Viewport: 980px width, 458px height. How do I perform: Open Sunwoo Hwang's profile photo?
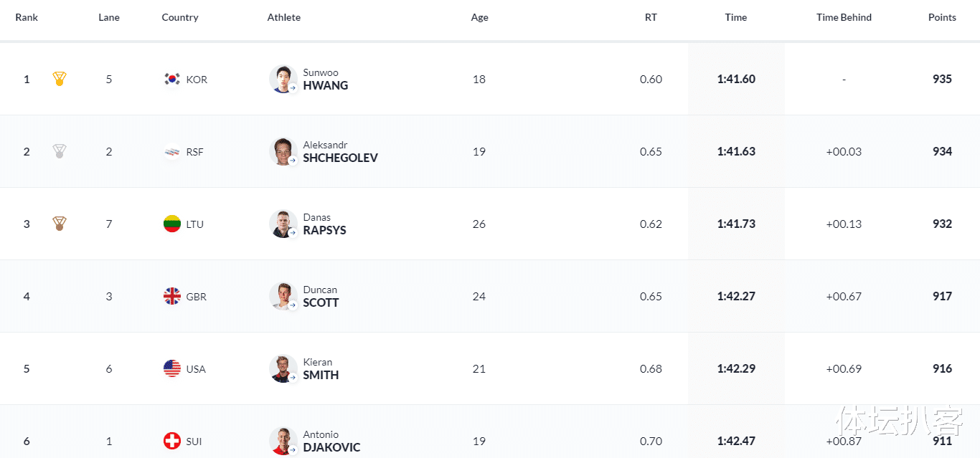283,79
